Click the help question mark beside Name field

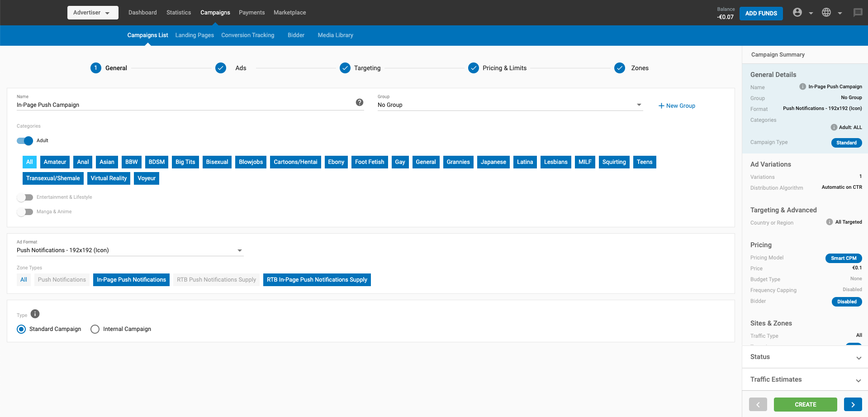point(360,102)
